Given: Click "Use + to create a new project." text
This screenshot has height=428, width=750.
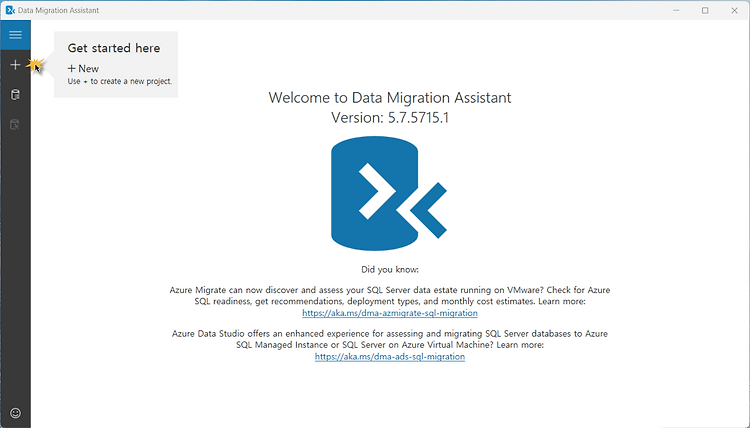Looking at the screenshot, I should pos(120,81).
